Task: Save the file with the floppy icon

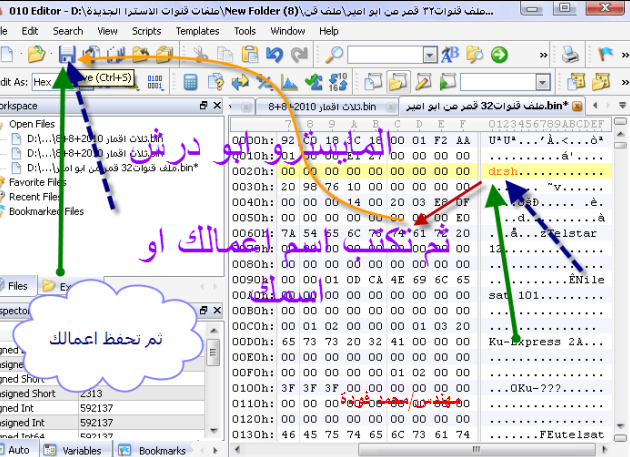Action: click(67, 54)
